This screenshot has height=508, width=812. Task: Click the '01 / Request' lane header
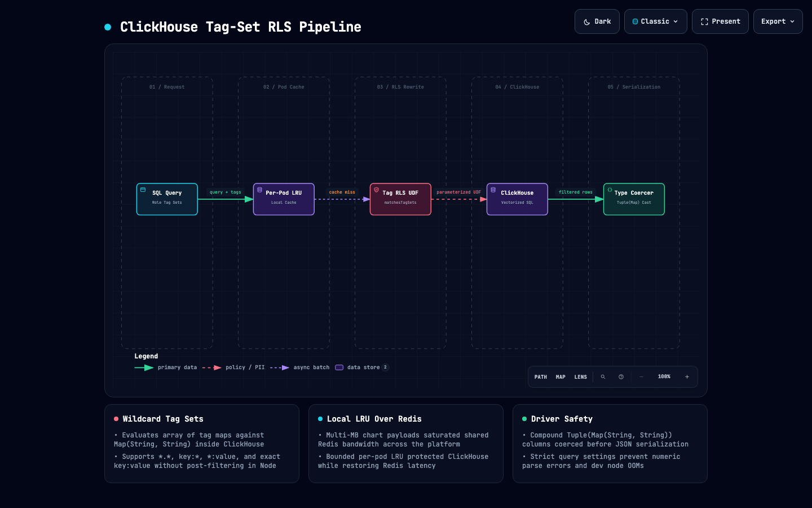(x=167, y=87)
